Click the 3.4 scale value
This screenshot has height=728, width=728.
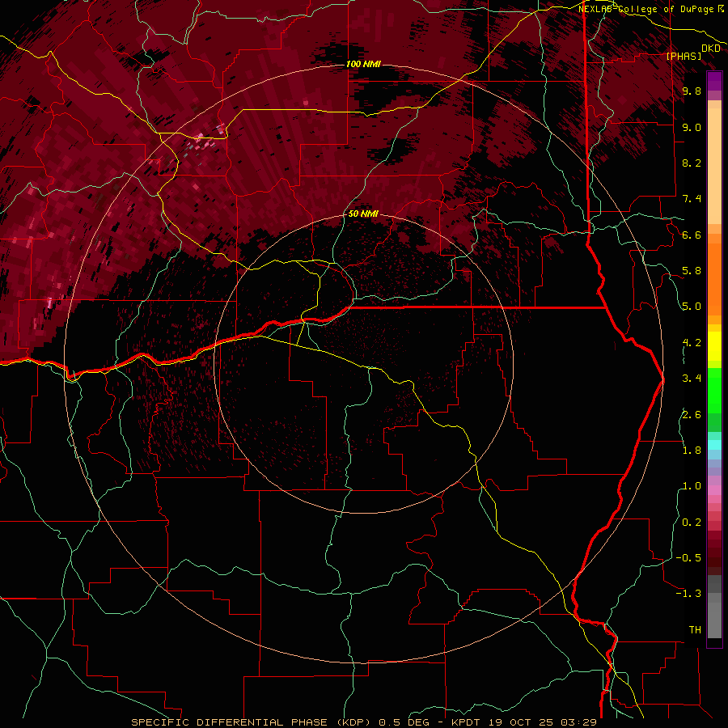(x=692, y=379)
